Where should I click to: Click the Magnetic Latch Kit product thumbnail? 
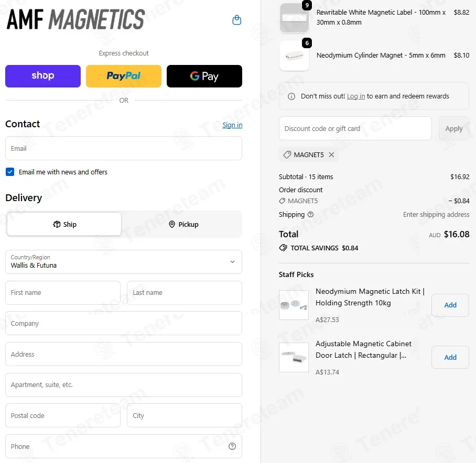click(294, 305)
